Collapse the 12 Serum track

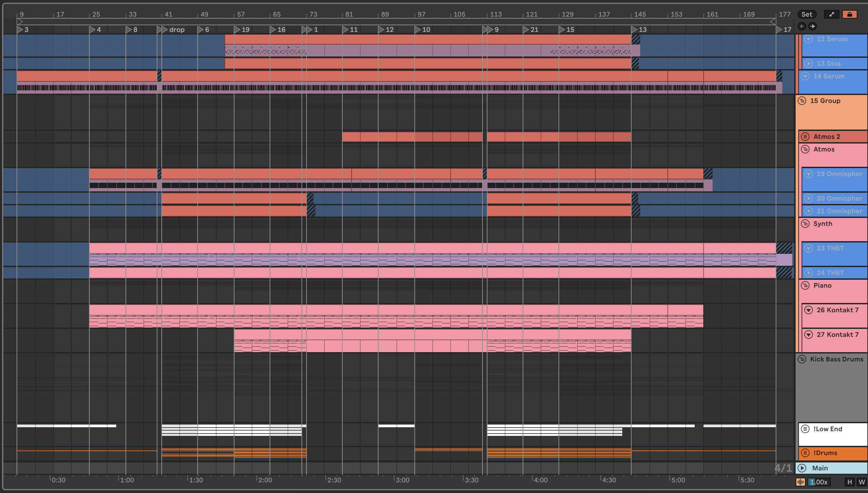[809, 39]
